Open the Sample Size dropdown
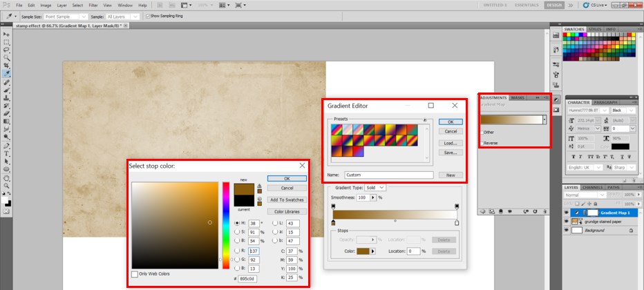Screen dimensions: 644x290 pyautogui.click(x=66, y=17)
